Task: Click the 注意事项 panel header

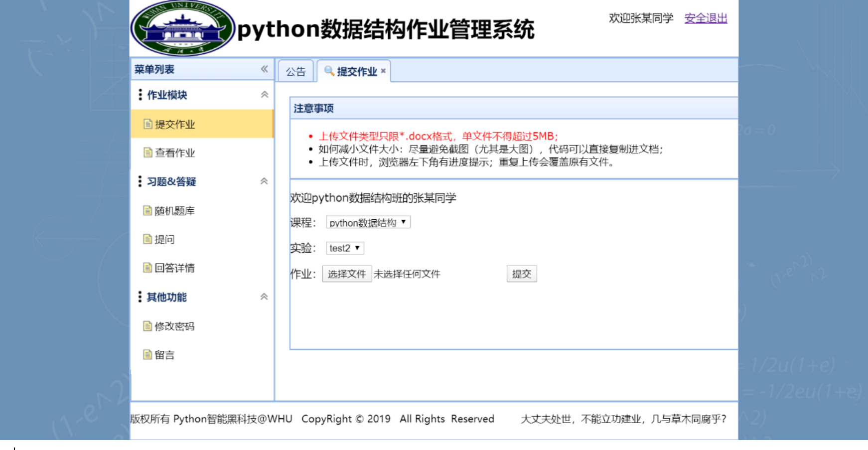Action: pos(514,108)
